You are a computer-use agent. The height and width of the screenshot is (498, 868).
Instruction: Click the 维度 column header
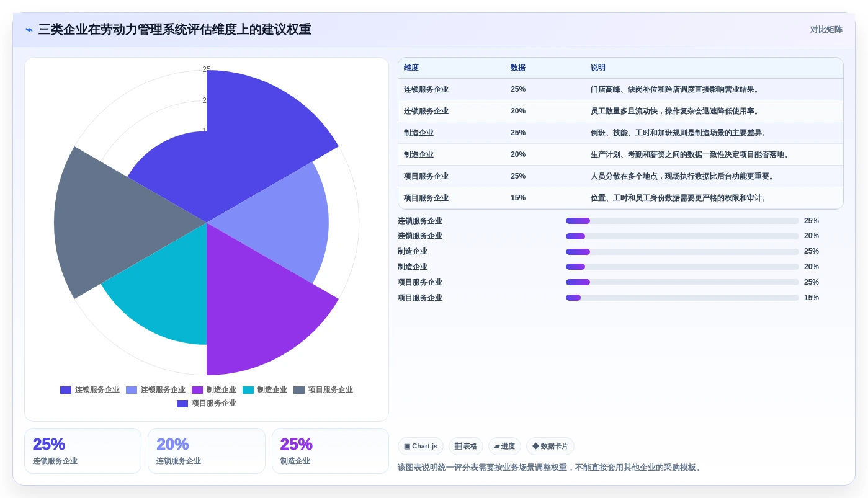(x=411, y=68)
